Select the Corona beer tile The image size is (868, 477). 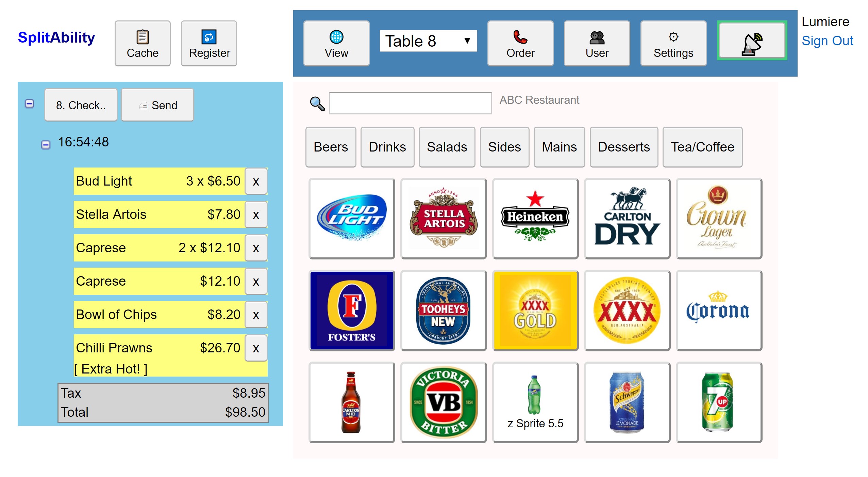click(x=719, y=311)
